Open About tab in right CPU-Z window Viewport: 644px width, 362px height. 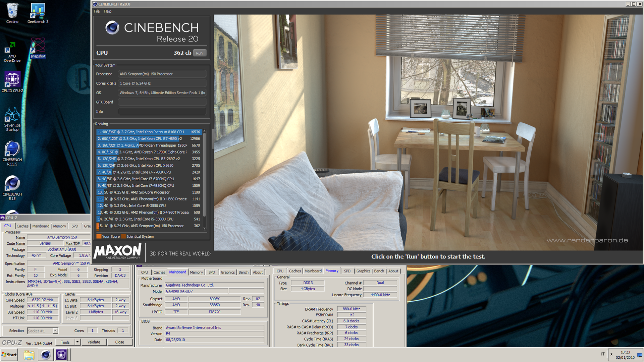click(393, 271)
